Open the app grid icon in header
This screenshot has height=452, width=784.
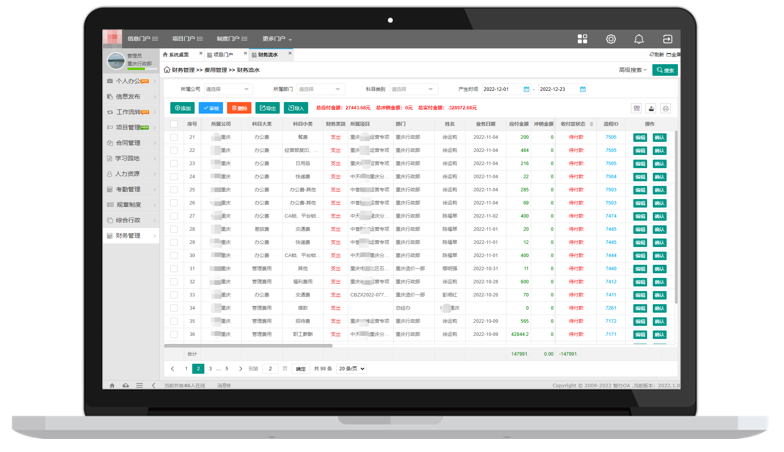point(582,39)
